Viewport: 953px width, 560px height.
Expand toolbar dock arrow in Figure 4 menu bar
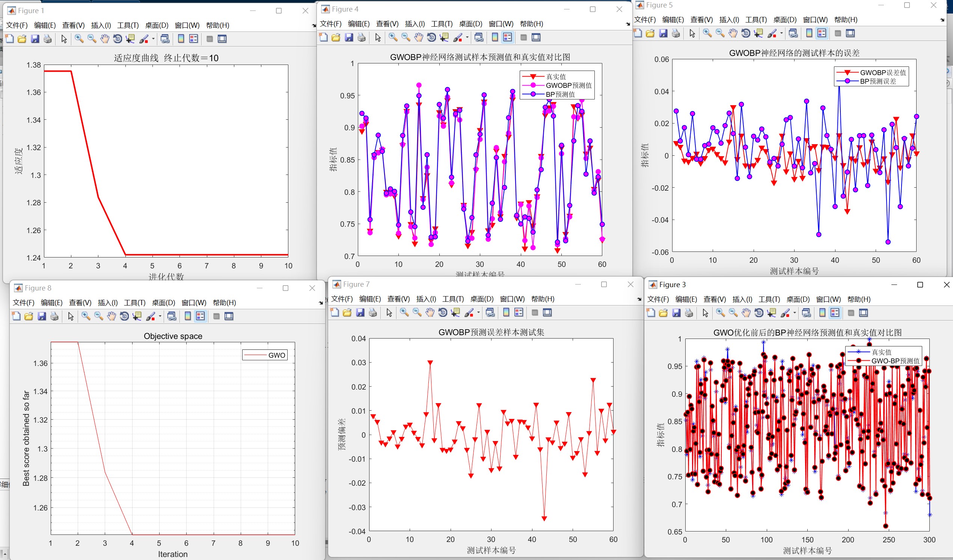click(628, 24)
